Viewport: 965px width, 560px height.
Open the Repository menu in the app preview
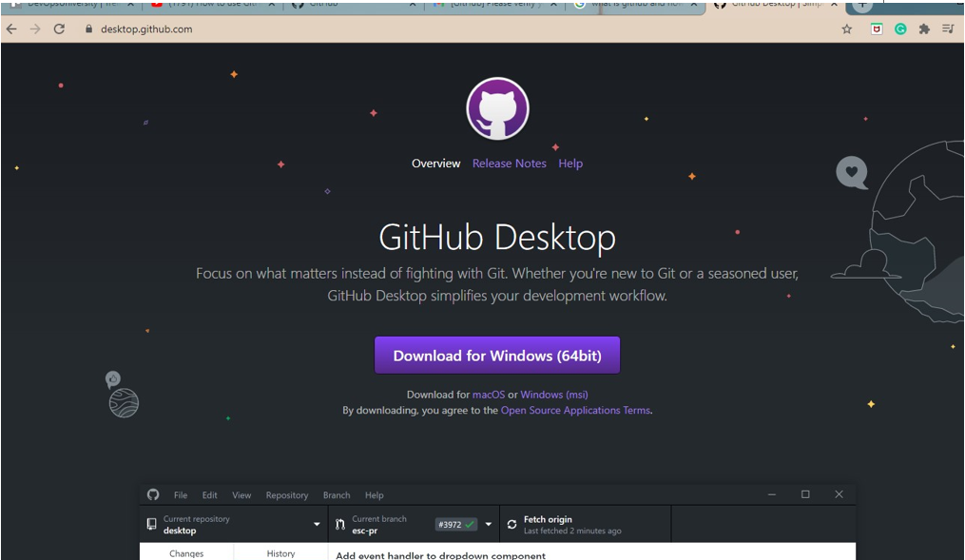pyautogui.click(x=286, y=495)
